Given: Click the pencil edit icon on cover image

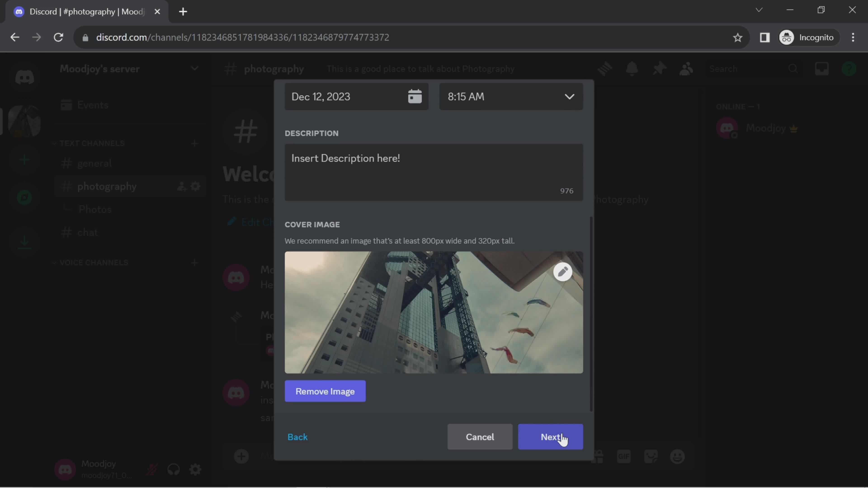Looking at the screenshot, I should click(x=562, y=271).
